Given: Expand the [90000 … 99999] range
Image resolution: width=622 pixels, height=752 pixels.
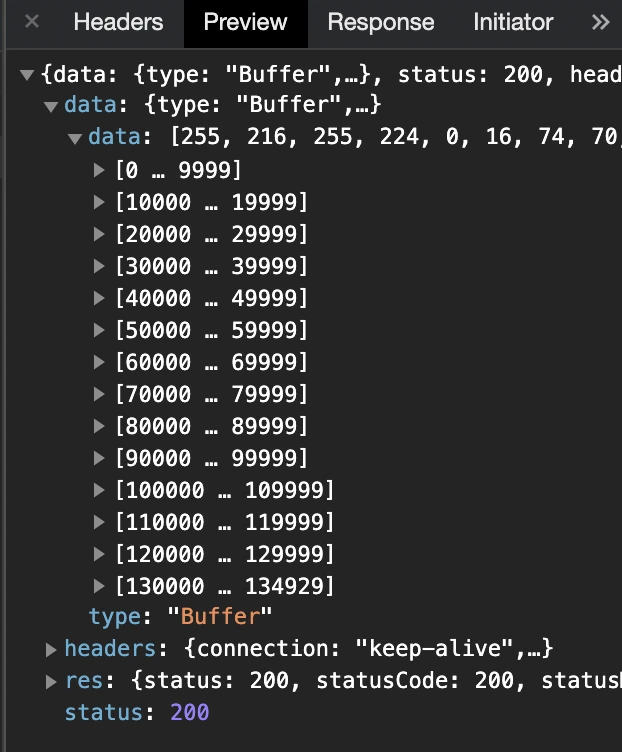Looking at the screenshot, I should [99, 458].
